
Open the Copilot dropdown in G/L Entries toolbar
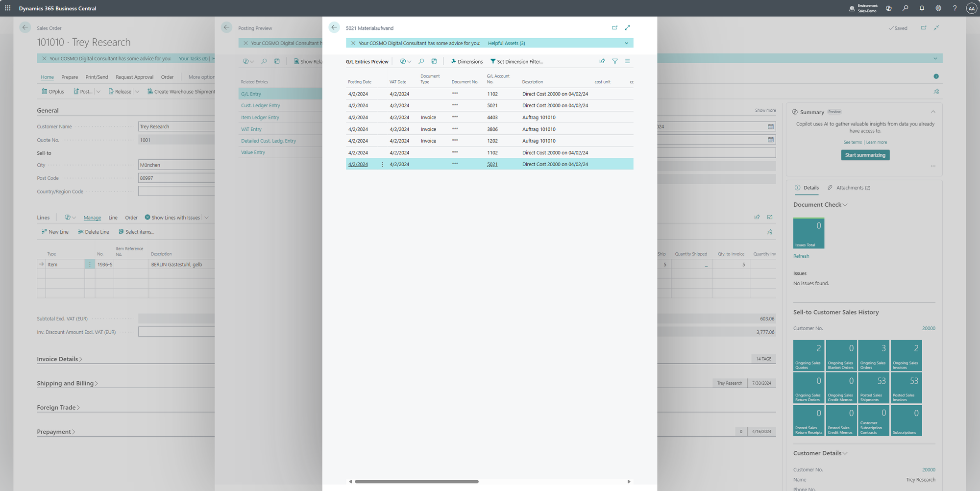[x=405, y=62]
